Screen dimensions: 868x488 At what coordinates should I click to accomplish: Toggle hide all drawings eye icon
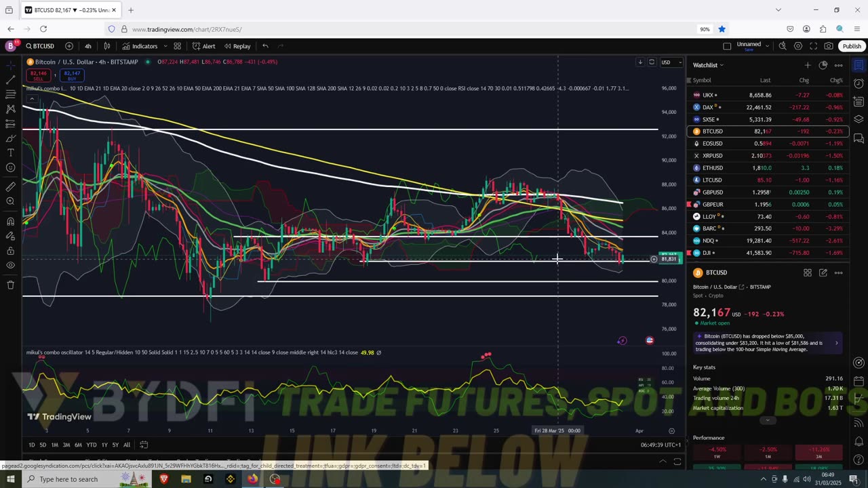(10, 265)
